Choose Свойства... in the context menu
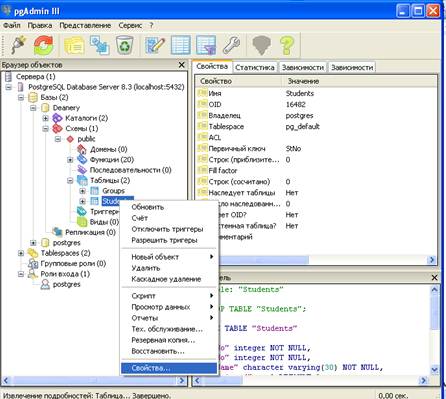 click(x=169, y=368)
